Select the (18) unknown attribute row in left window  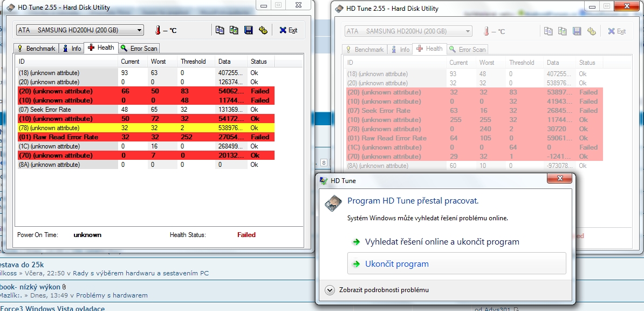coord(146,73)
